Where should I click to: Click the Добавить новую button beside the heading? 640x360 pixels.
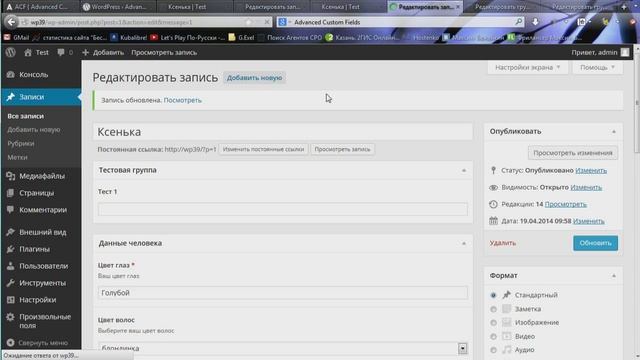click(254, 78)
